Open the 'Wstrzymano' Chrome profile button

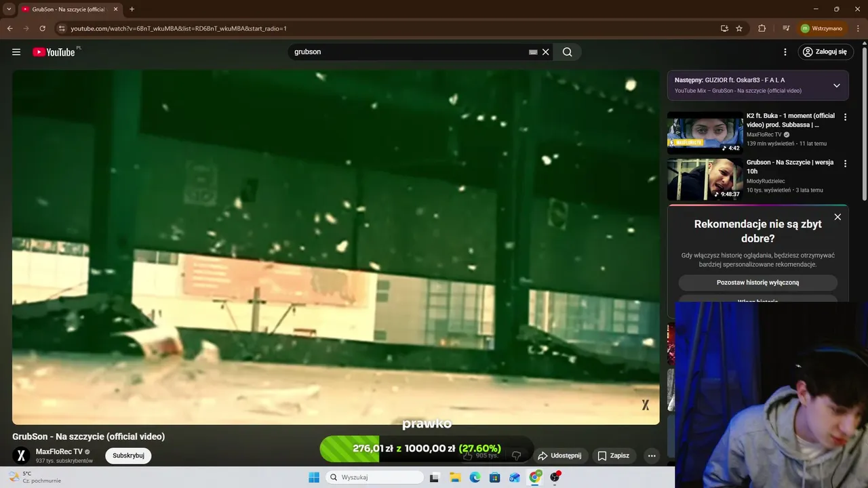click(x=821, y=28)
